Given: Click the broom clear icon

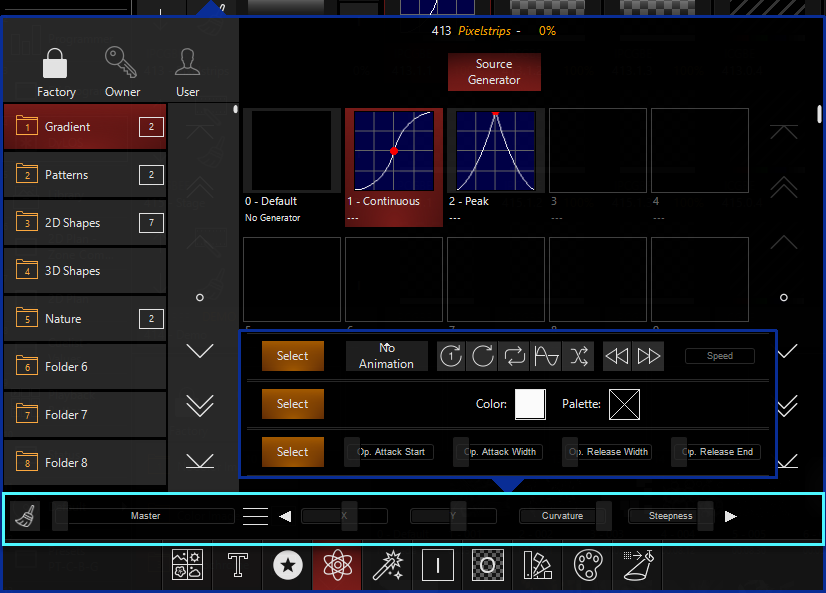Looking at the screenshot, I should click(x=25, y=516).
